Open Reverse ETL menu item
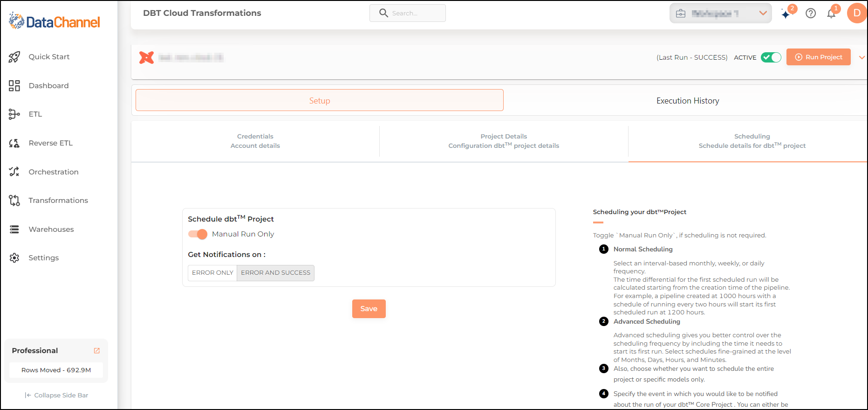This screenshot has width=868, height=410. tap(51, 143)
